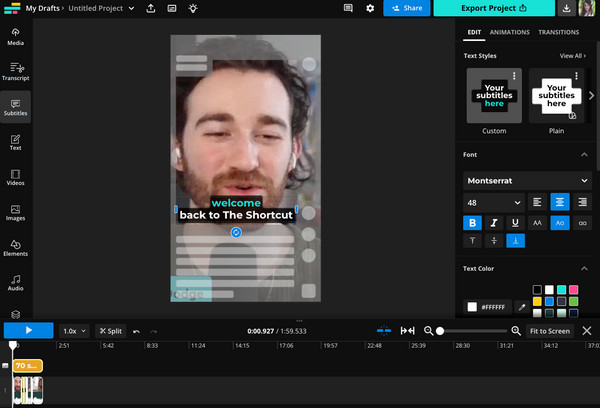Open the 1.0x playback speed dropdown
600x408 pixels.
(x=75, y=330)
